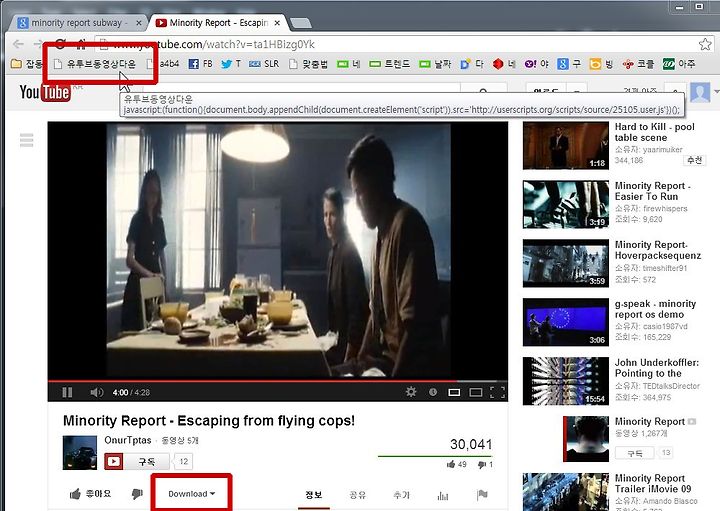Open Minority Report Trailer iMovie 09 video
Viewport: 720px width, 511px height.
tap(653, 483)
